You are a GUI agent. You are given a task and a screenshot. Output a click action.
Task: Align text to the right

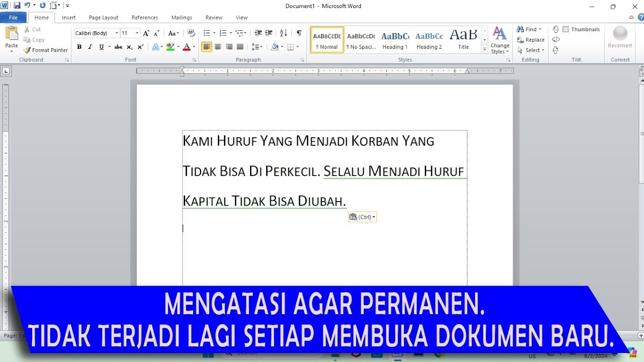coord(229,47)
